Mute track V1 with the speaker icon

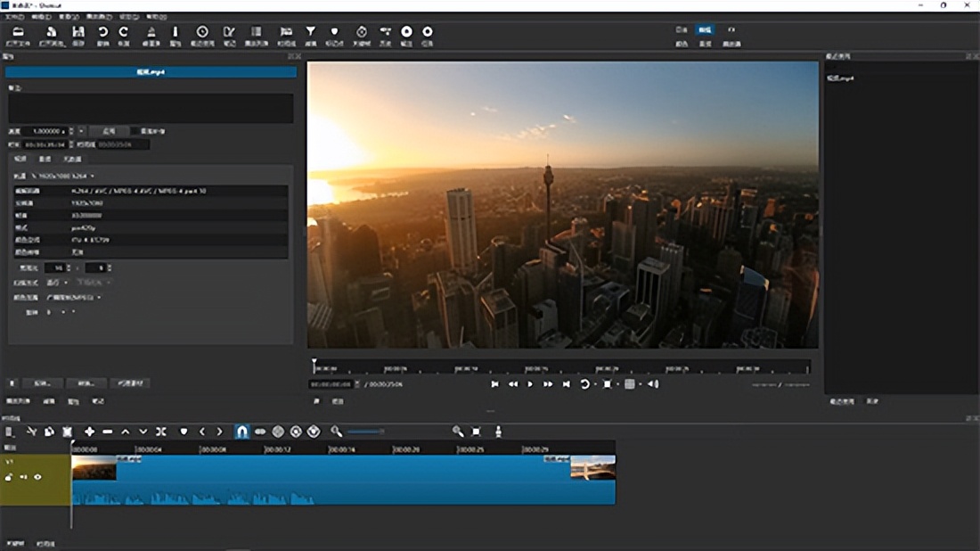click(23, 477)
